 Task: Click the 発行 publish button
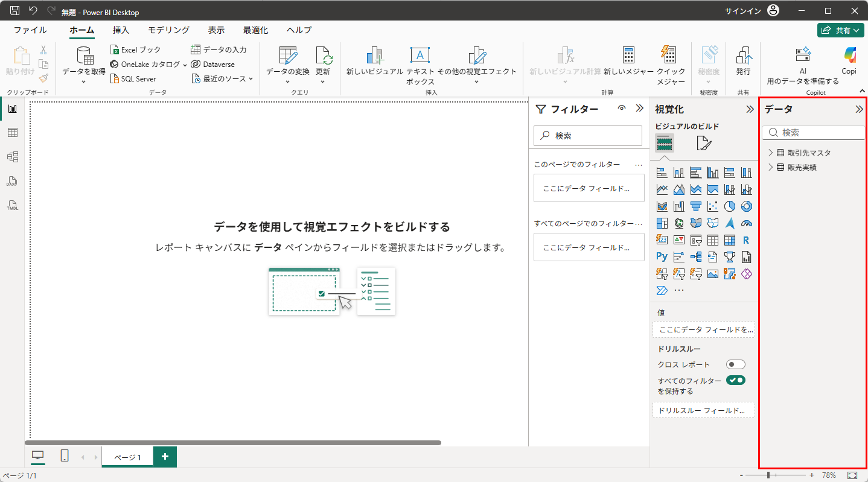click(743, 61)
